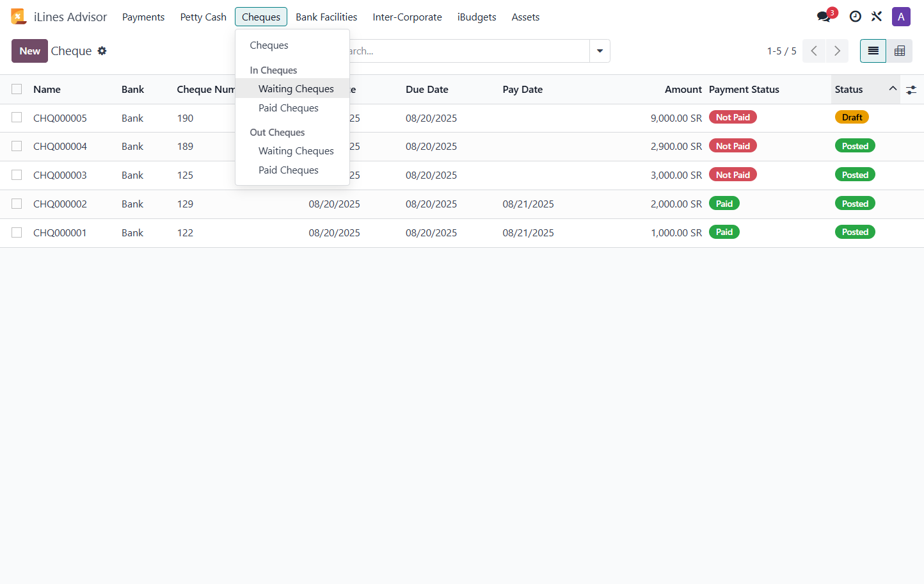Open the developer tools wrench icon
This screenshot has width=924, height=584.
(877, 17)
